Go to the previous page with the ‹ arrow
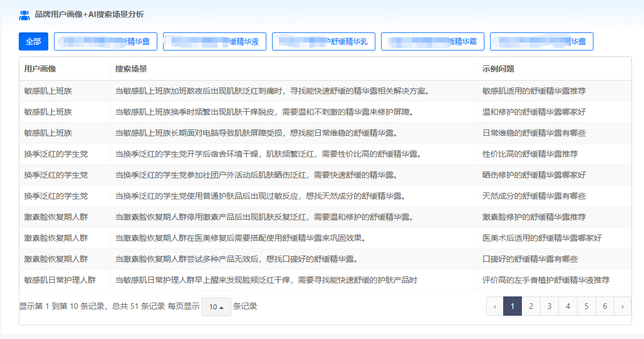This screenshot has height=339, width=644. tap(495, 306)
